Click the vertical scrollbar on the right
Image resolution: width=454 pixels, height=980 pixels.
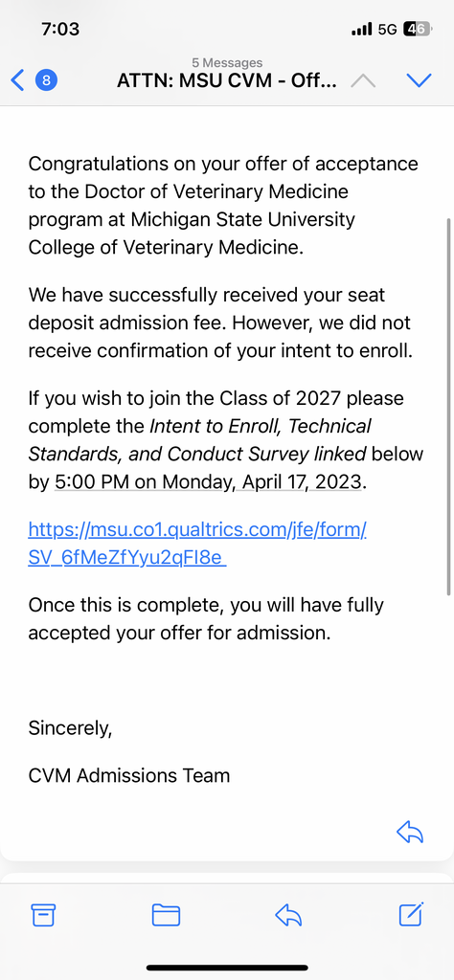[448, 406]
